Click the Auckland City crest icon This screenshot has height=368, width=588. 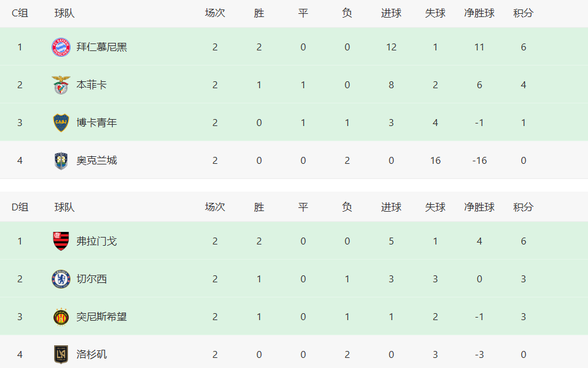(x=60, y=161)
